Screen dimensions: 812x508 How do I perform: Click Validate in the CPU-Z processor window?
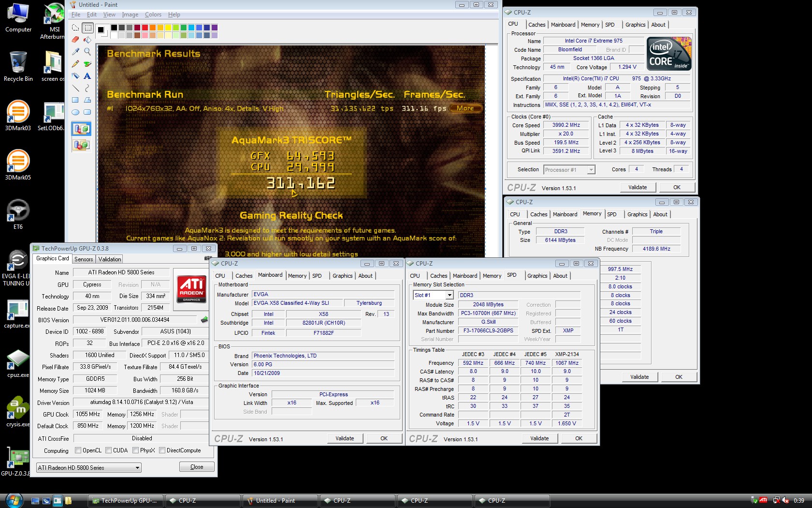click(638, 187)
